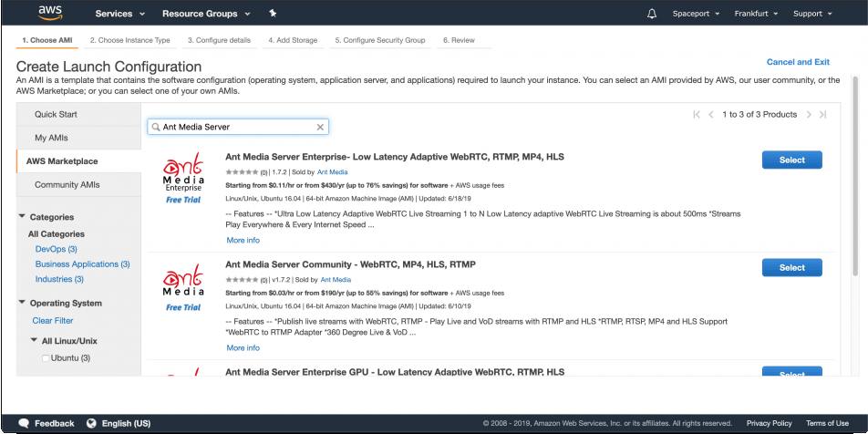Go to last page of products

822,115
